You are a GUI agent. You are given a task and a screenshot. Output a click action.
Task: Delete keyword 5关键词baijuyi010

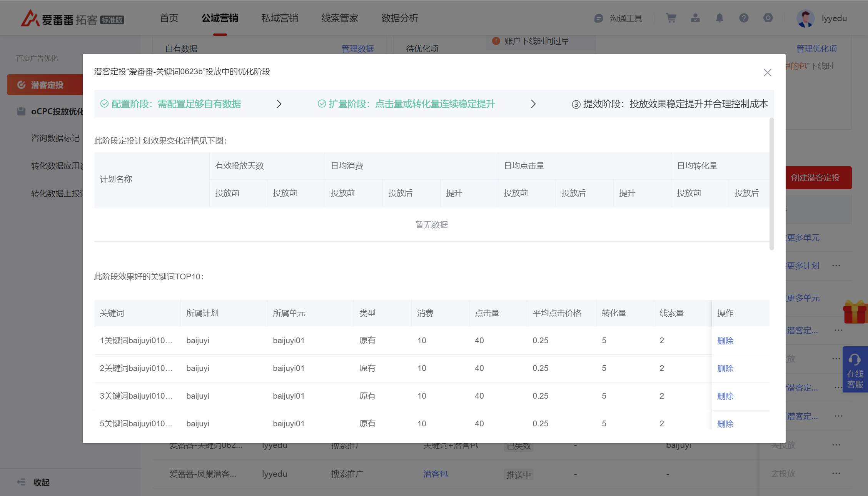(725, 424)
